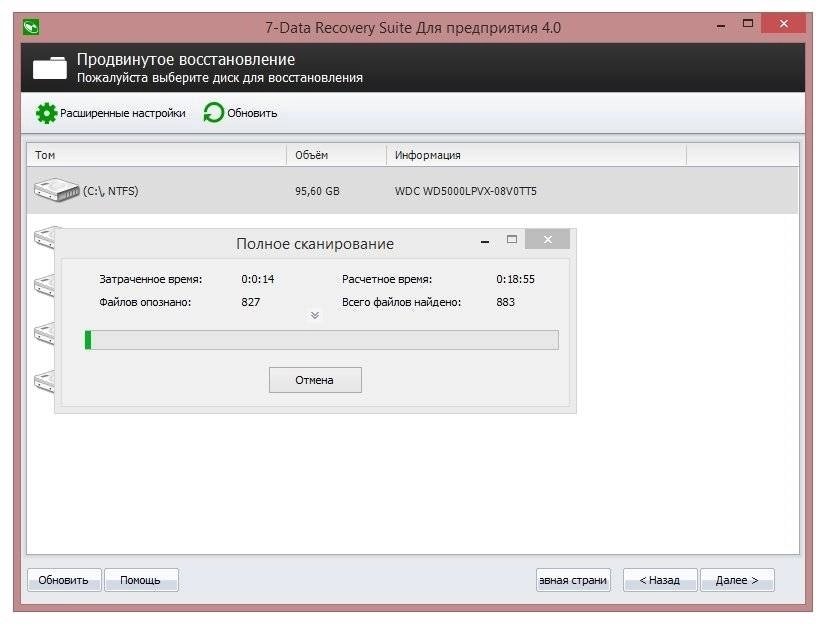Open Помощь help button

point(141,580)
